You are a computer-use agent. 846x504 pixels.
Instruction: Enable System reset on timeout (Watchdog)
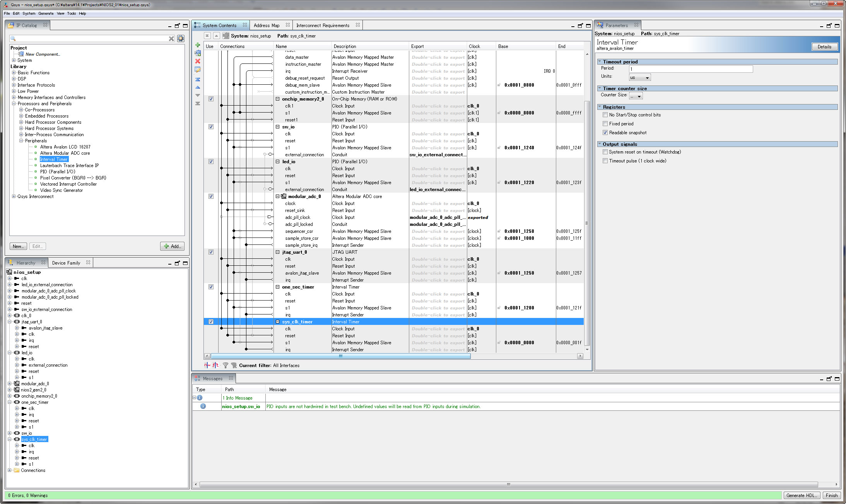click(605, 152)
